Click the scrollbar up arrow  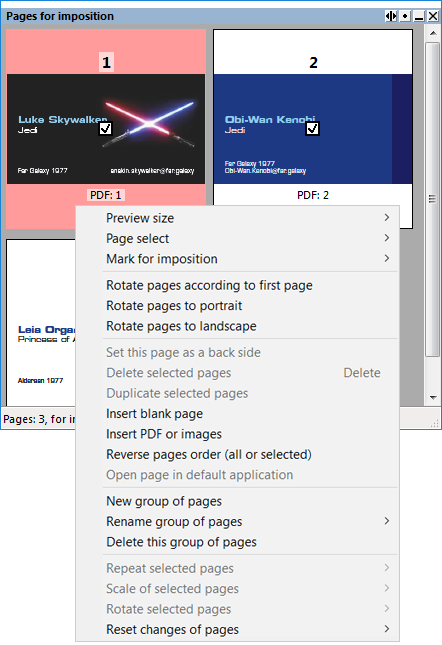(433, 33)
